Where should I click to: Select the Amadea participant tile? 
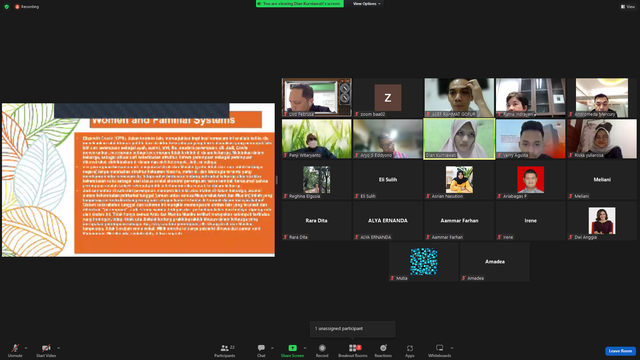[x=495, y=262]
